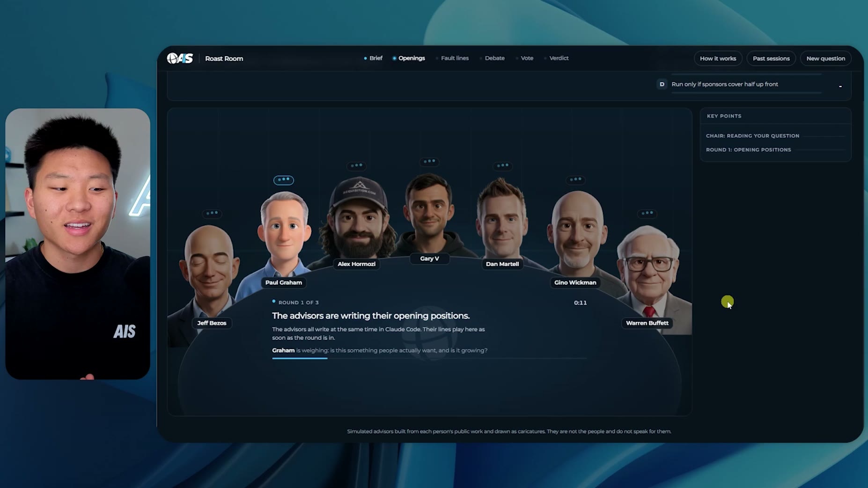The image size is (868, 488).
Task: Click Gary V avatar
Action: (x=429, y=213)
